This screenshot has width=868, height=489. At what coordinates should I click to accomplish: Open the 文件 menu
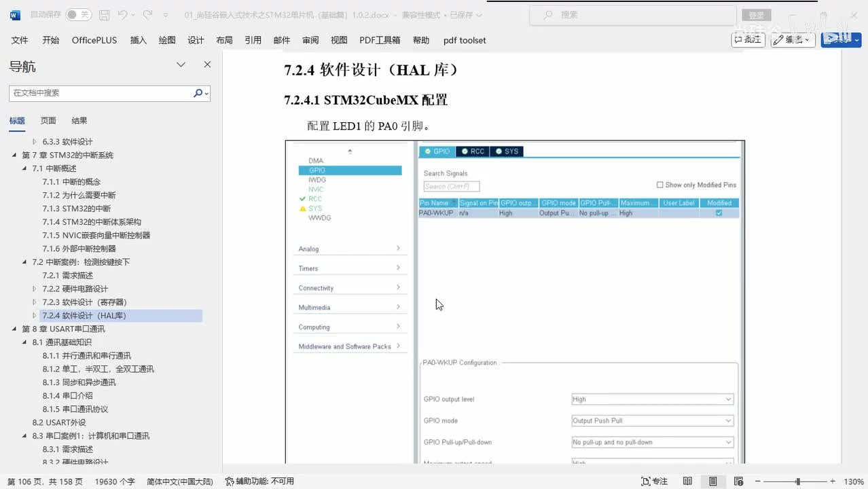pos(20,40)
